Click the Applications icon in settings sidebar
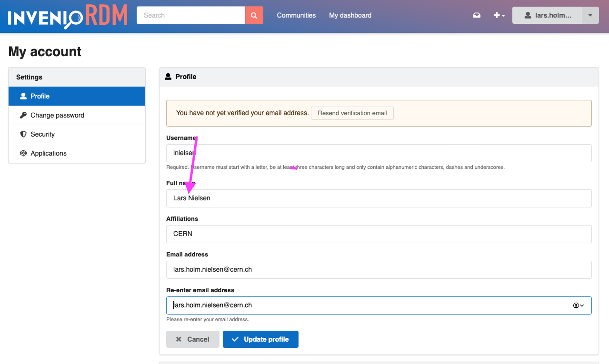This screenshot has height=364, width=609. pyautogui.click(x=23, y=153)
